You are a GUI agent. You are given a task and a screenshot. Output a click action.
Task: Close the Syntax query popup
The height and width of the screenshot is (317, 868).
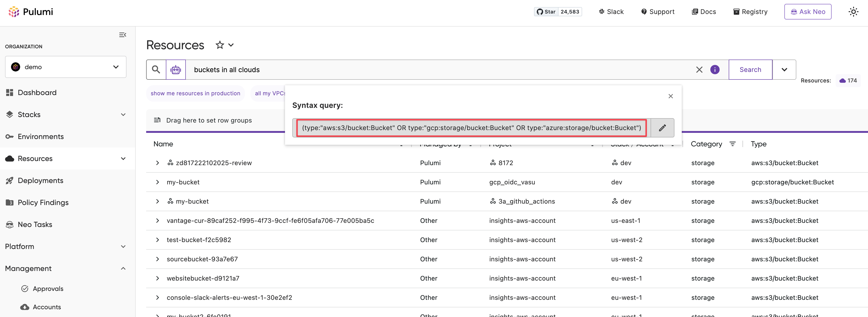tap(671, 96)
